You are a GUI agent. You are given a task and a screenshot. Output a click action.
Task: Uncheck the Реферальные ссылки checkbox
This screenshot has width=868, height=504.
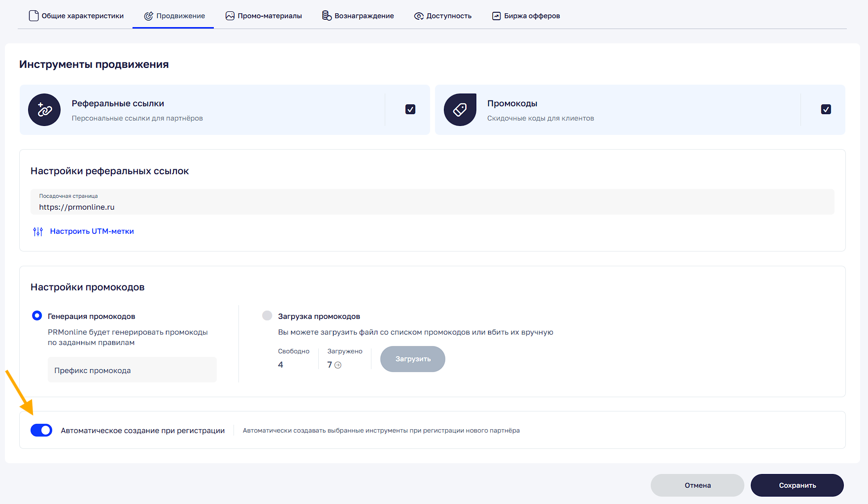[x=410, y=109]
